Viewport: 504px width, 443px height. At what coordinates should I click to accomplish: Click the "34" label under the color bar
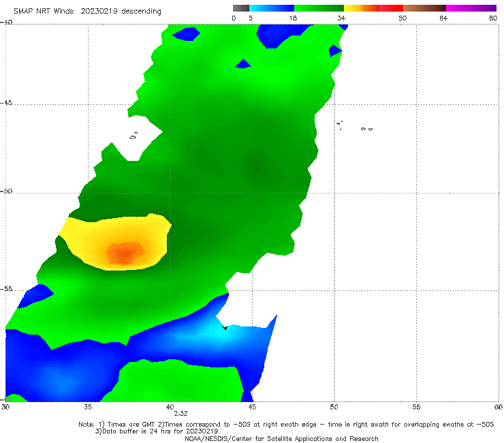341,18
